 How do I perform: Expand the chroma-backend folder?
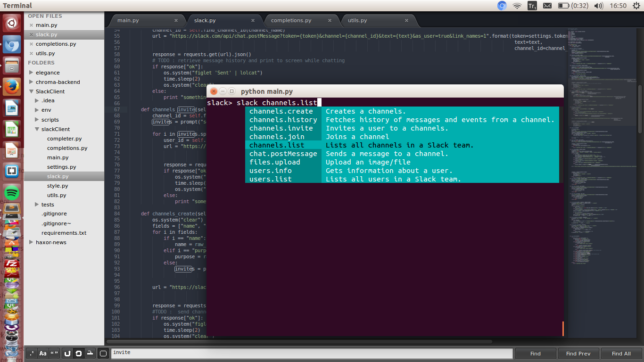tap(31, 82)
